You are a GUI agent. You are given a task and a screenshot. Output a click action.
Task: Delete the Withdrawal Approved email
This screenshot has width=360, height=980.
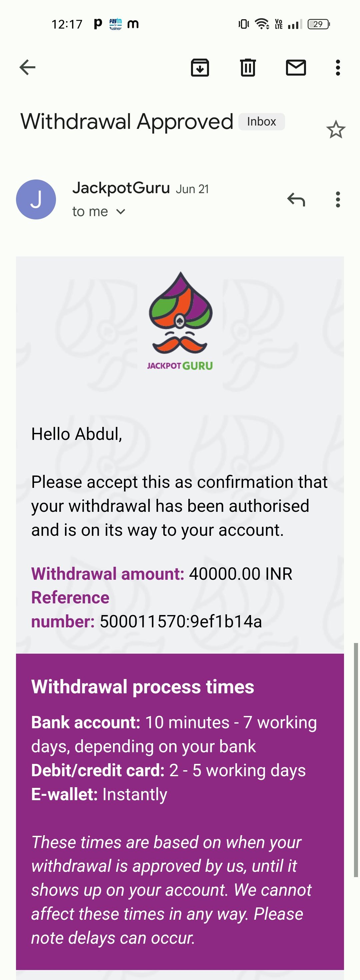pyautogui.click(x=248, y=68)
